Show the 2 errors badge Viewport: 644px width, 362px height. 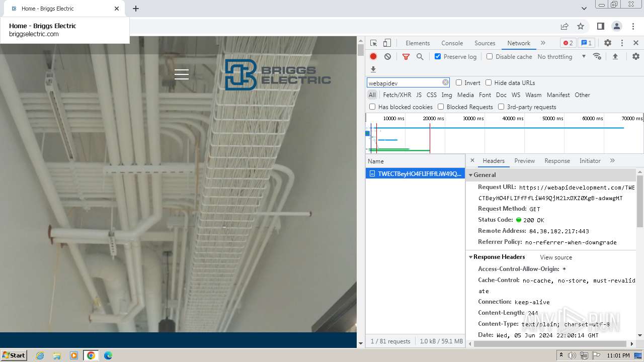[x=568, y=43]
